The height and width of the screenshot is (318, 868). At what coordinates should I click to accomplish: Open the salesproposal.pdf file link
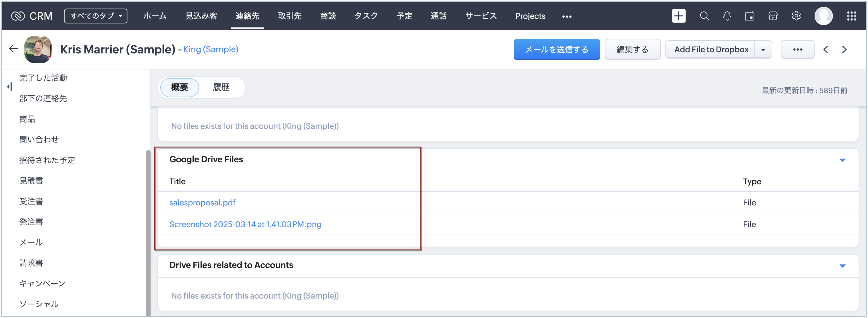202,203
